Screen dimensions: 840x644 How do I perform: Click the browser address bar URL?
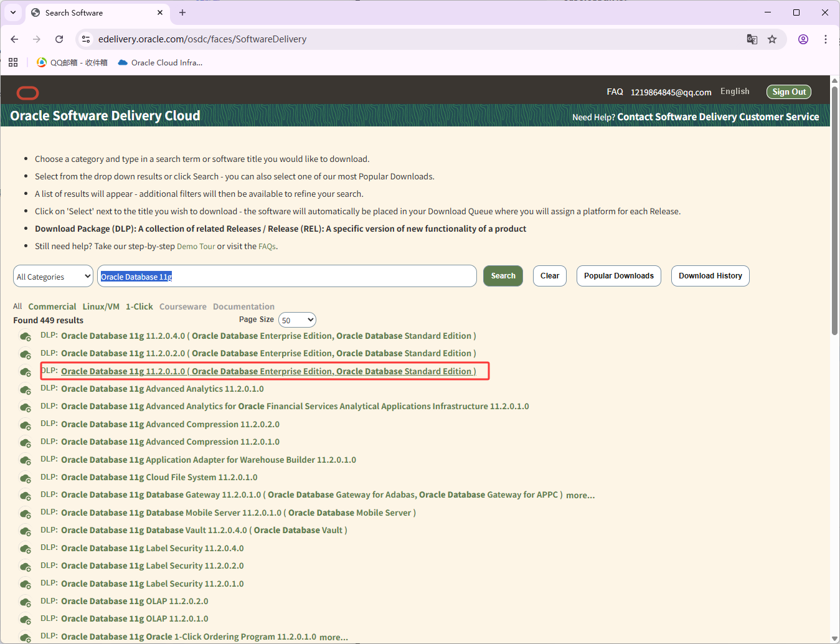(x=202, y=39)
